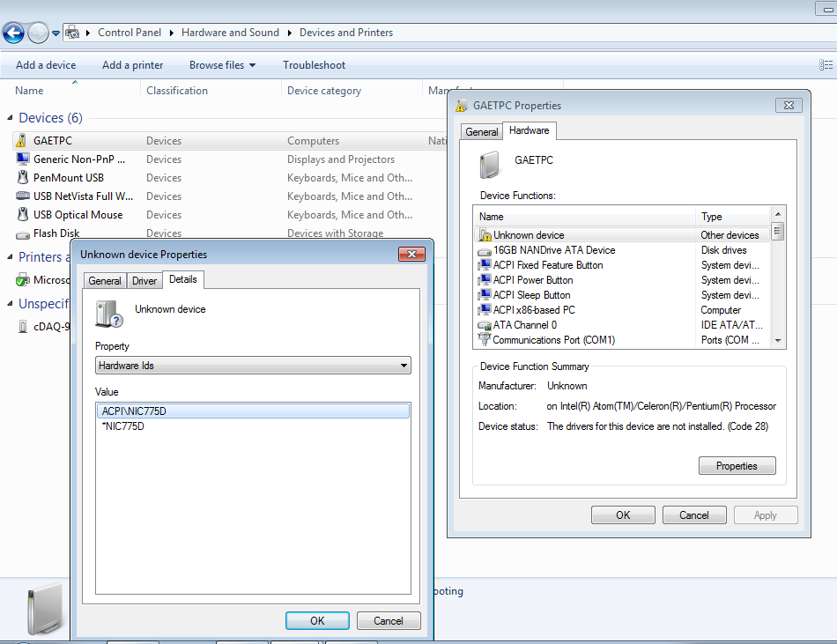This screenshot has width=837, height=644.
Task: Select the ACPI\NIC775D hardware ID value
Action: (253, 411)
